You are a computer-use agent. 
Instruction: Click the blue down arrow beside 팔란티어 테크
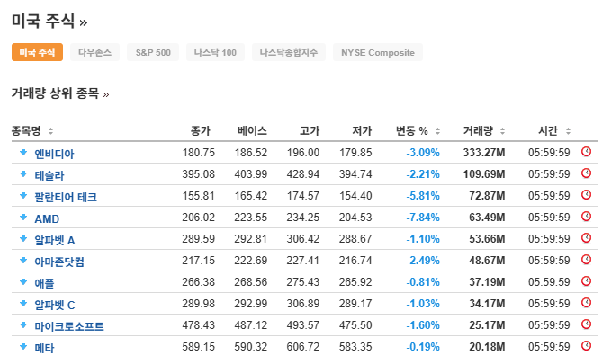click(x=23, y=195)
